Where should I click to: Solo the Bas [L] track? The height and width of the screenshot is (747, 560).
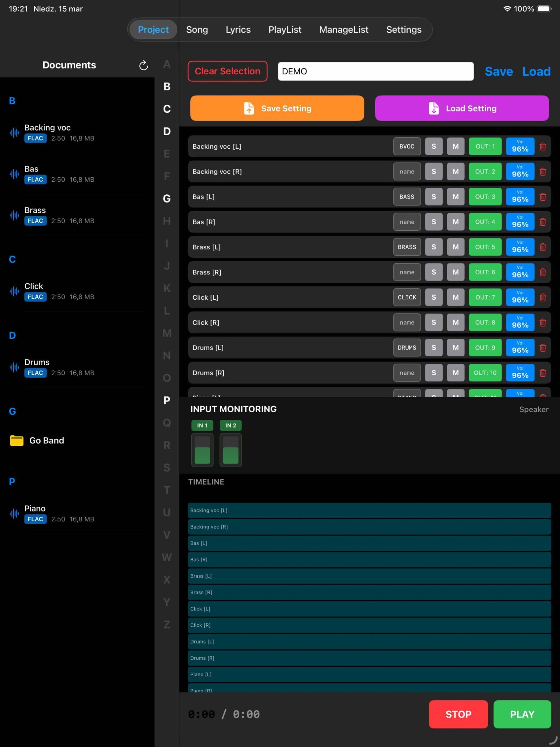pyautogui.click(x=434, y=196)
